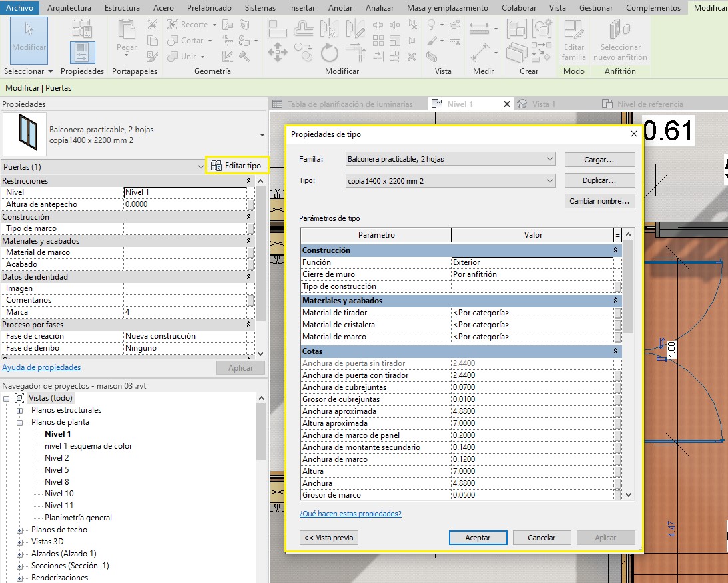The image size is (728, 583).
Task: Open the Tipo dropdown list
Action: click(x=549, y=181)
